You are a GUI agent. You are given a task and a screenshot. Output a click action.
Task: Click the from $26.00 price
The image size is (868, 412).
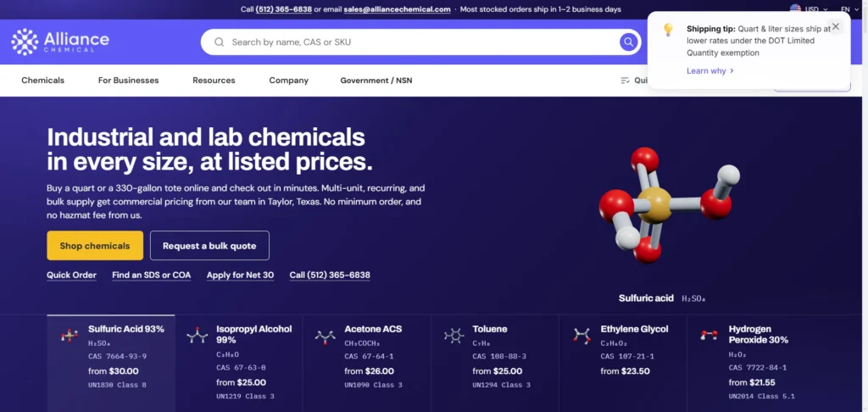click(370, 371)
